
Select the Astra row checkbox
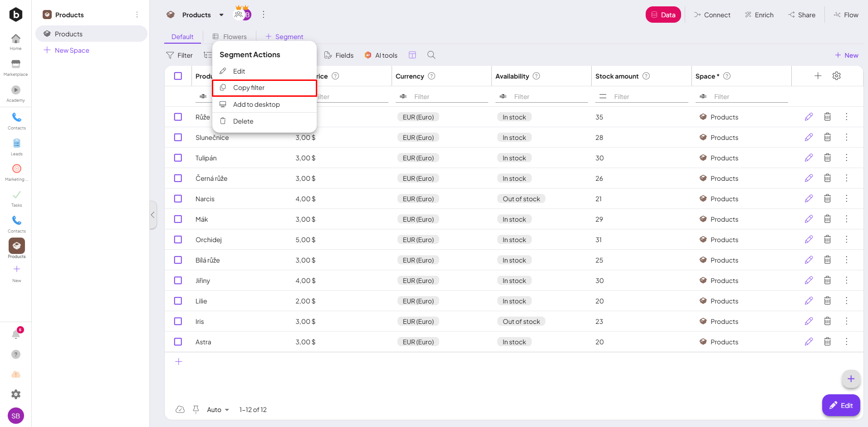click(x=178, y=342)
